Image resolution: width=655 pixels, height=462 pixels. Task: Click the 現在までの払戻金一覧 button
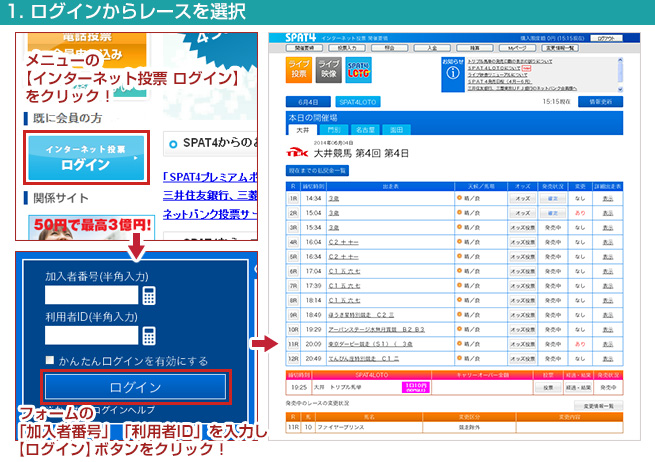[317, 170]
